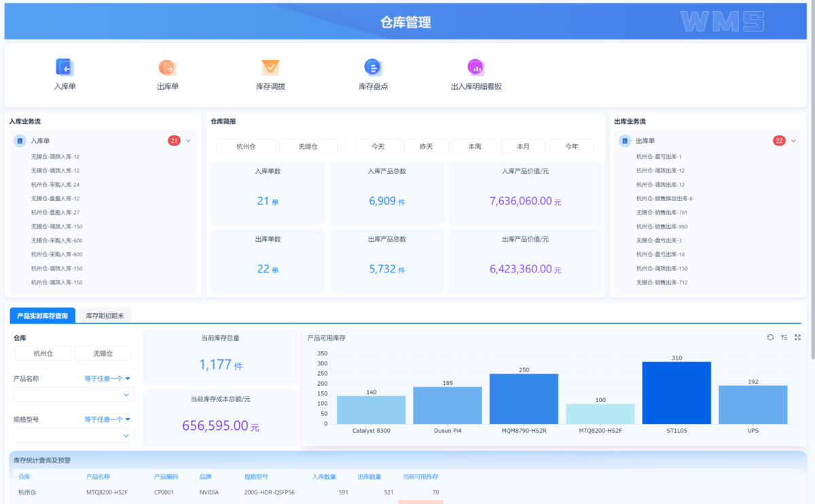Click the sort icon on 产品可用库存 chart
Image resolution: width=815 pixels, height=504 pixels.
(784, 338)
